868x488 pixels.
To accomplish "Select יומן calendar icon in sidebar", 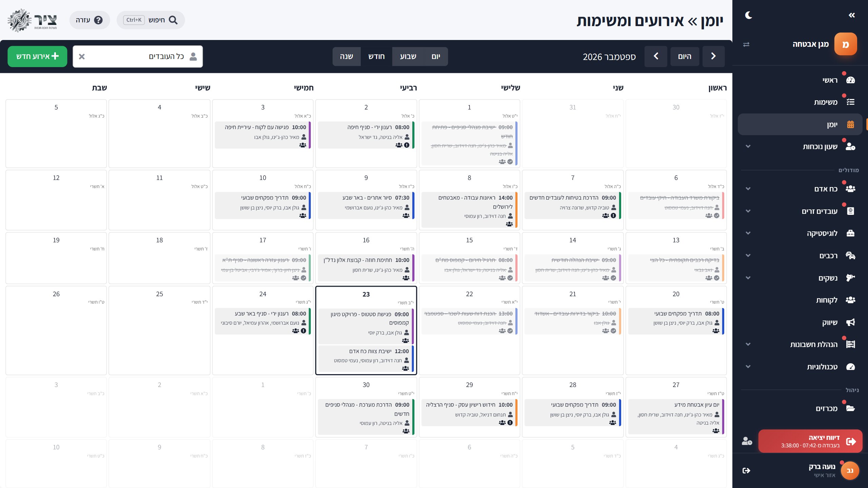I will [x=850, y=124].
